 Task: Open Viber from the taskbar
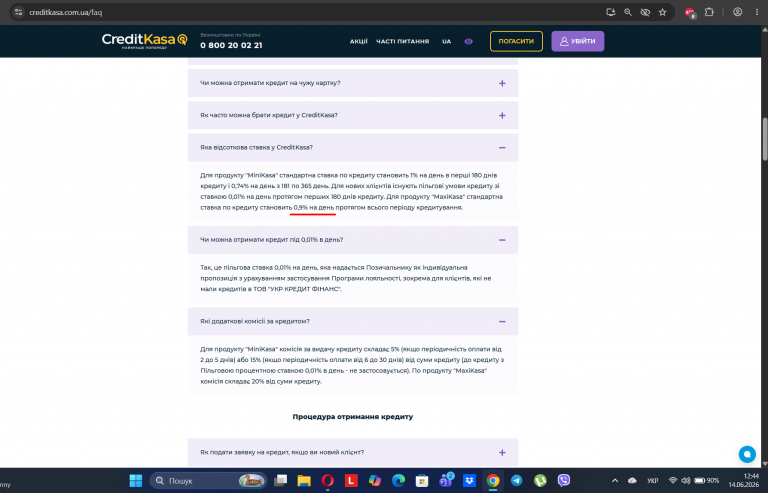tap(564, 481)
